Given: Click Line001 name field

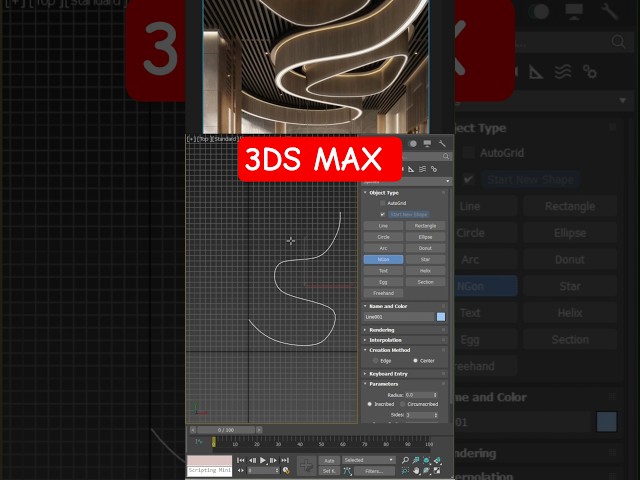Looking at the screenshot, I should (399, 317).
